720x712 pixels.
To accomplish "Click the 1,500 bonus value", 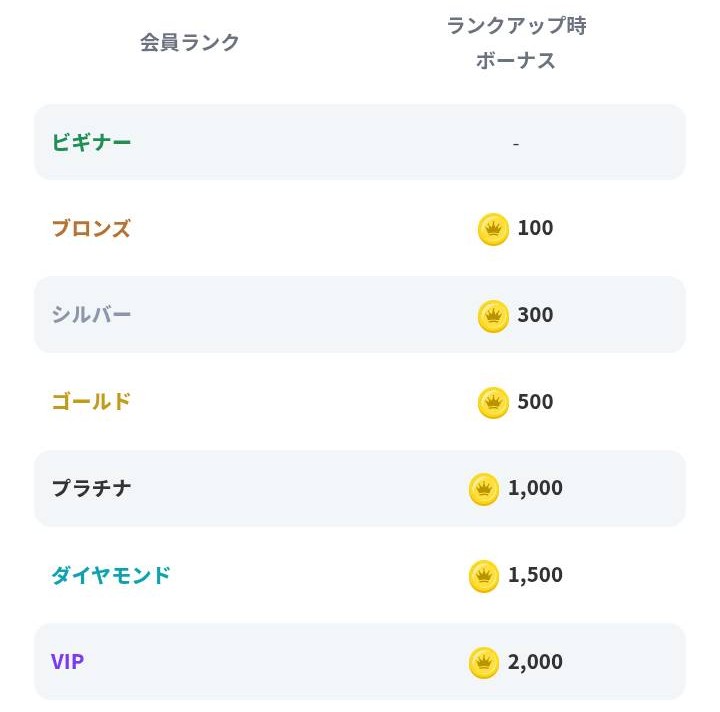I will click(535, 575).
